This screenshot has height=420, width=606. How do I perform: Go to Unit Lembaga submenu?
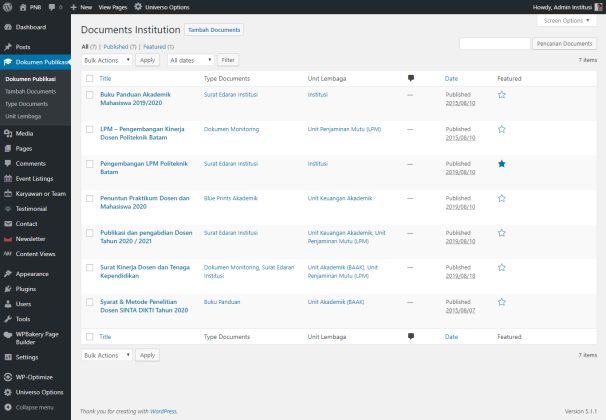pyautogui.click(x=24, y=116)
